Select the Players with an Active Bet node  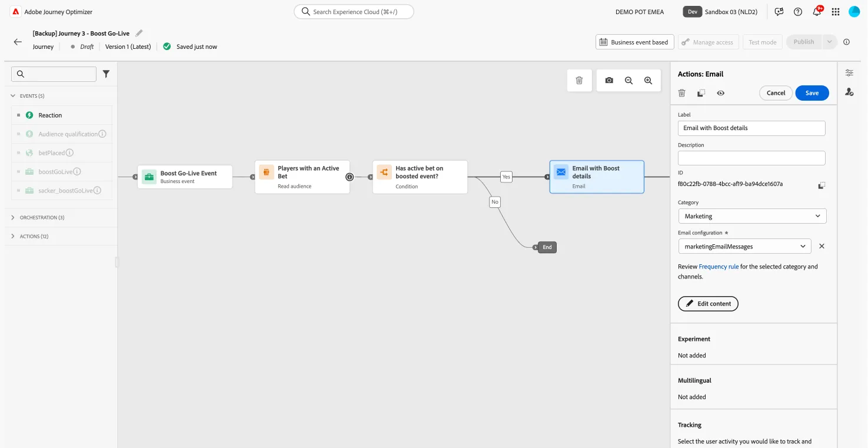click(x=302, y=177)
